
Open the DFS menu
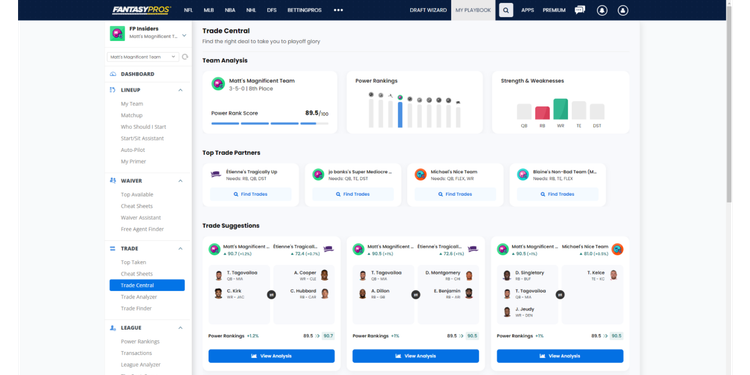[x=272, y=10]
